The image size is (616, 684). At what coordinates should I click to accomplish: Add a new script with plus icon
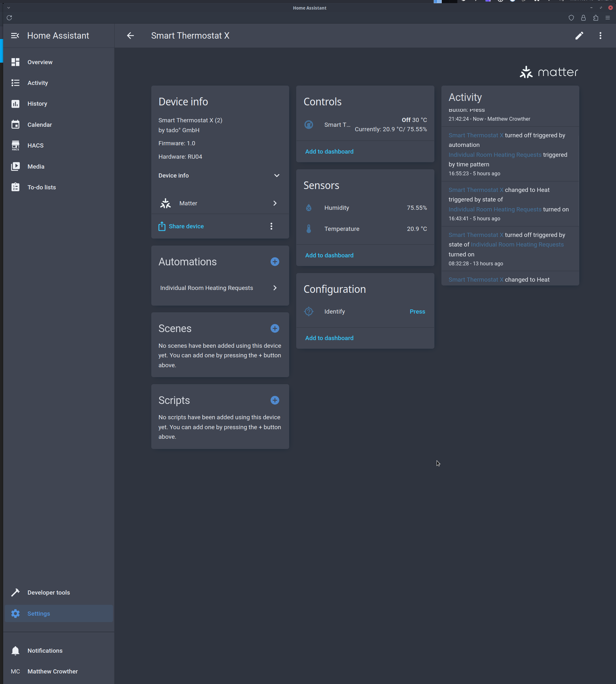[274, 400]
